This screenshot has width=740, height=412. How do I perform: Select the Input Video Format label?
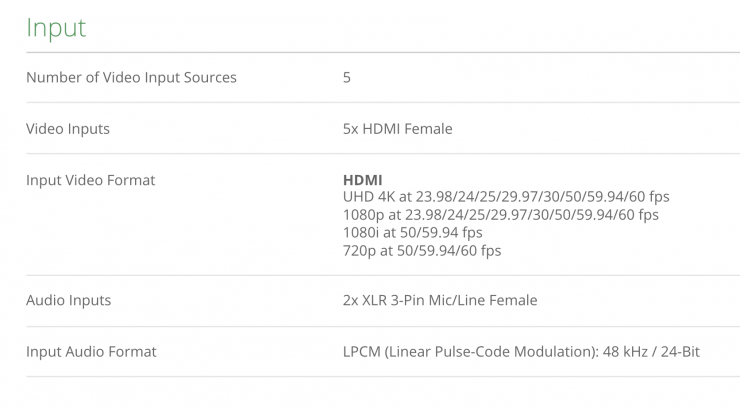tap(91, 180)
